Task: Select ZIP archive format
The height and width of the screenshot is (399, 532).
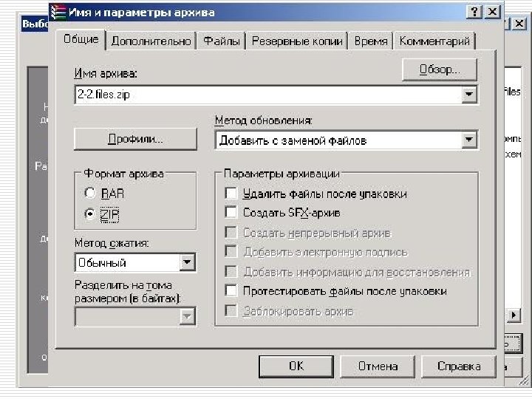Action: 91,214
